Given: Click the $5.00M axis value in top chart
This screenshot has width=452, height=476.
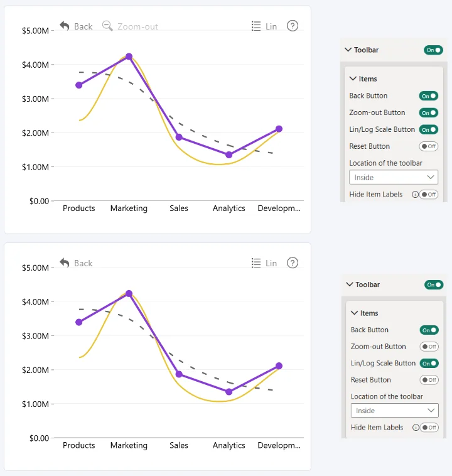Looking at the screenshot, I should point(35,31).
